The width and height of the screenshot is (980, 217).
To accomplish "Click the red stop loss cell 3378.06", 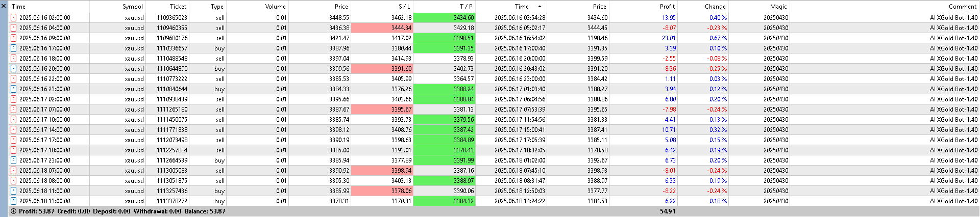I will pyautogui.click(x=382, y=191).
